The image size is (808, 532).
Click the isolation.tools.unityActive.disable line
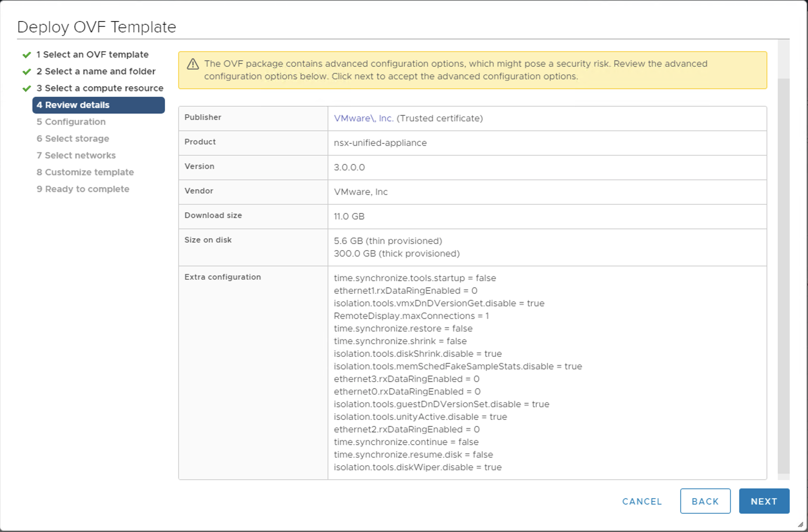coord(420,417)
